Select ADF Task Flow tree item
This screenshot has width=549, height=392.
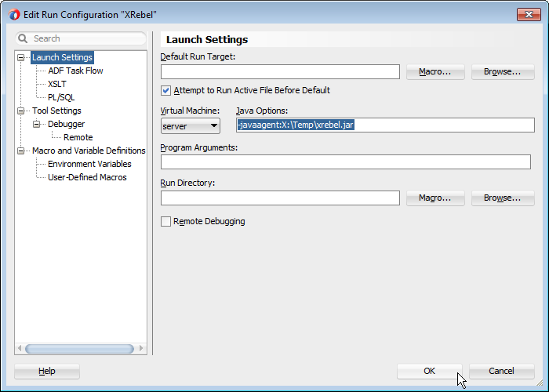75,71
